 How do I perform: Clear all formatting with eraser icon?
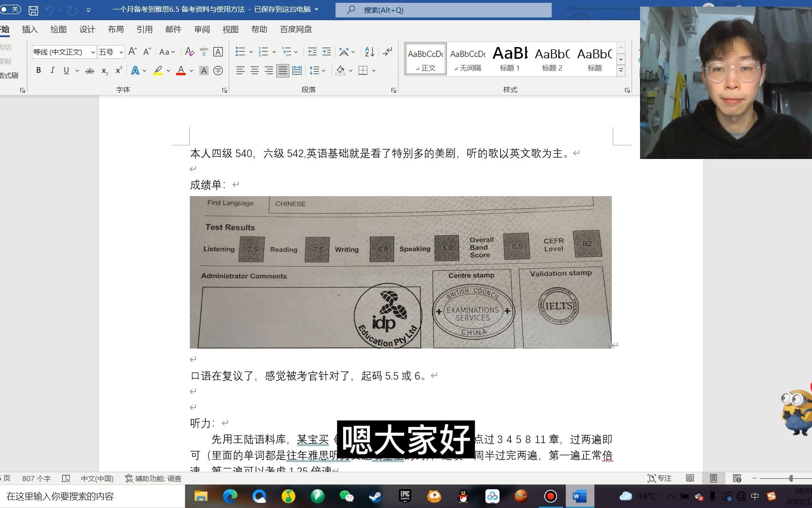click(189, 52)
